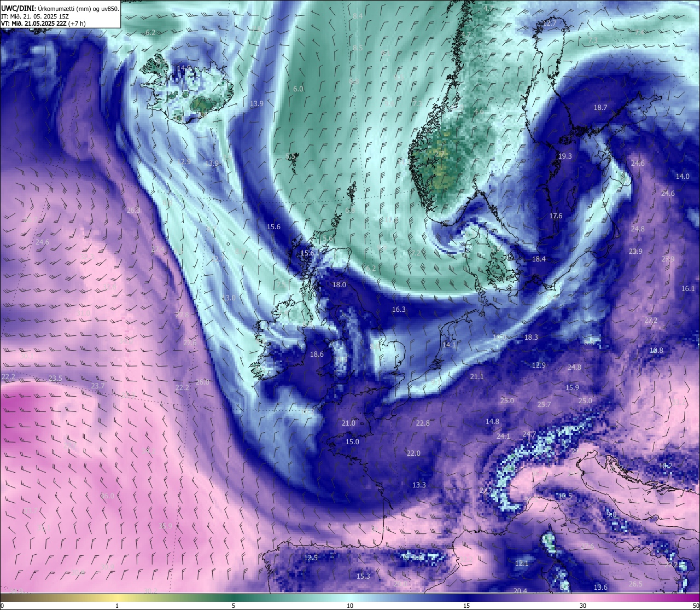The image size is (700, 610).
Task: Click the '26.5' value on the map
Action: tap(635, 584)
